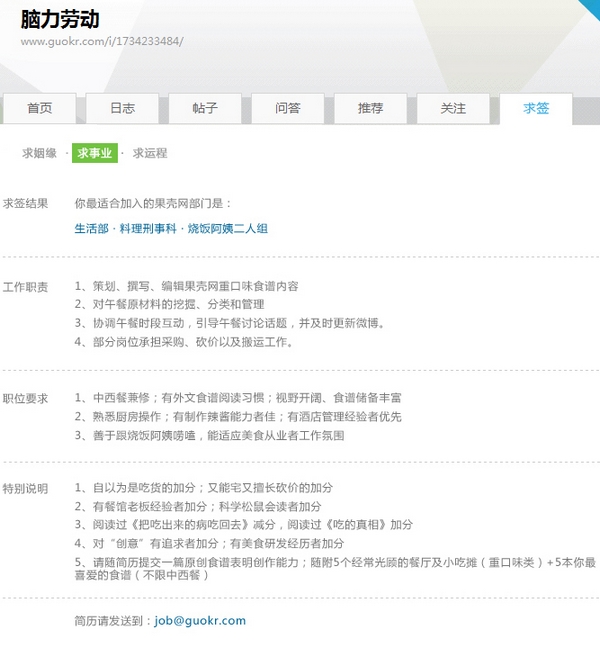Click the 特别说明 section label
Viewport: 600px width, 657px height.
(25, 488)
